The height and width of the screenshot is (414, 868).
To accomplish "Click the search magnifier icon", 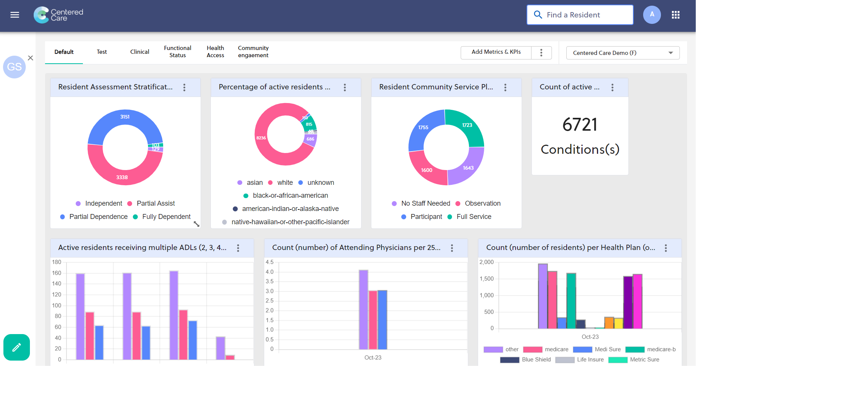I will click(538, 15).
